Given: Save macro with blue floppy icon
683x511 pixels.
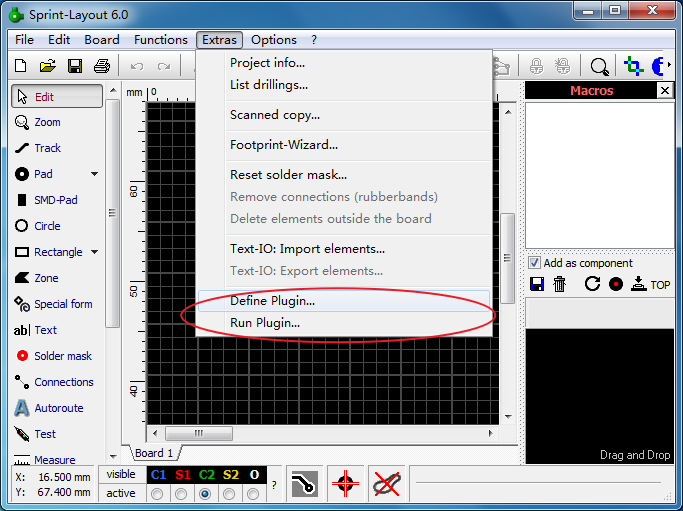Looking at the screenshot, I should point(537,284).
